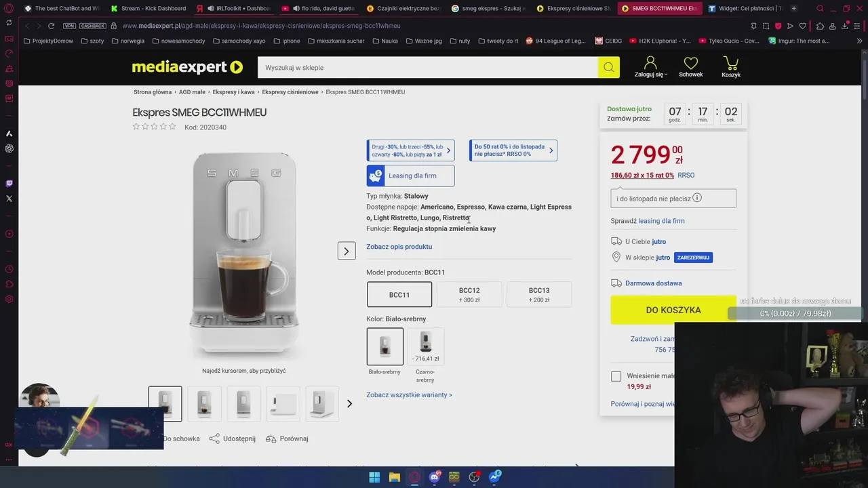Select the BCC13 model option
868x488 pixels.
(539, 294)
